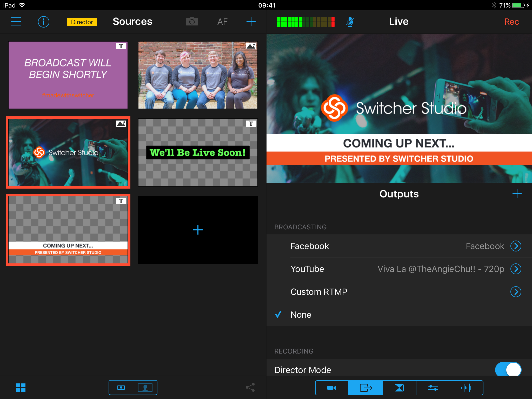Select None broadcasting option
532x399 pixels.
[301, 315]
